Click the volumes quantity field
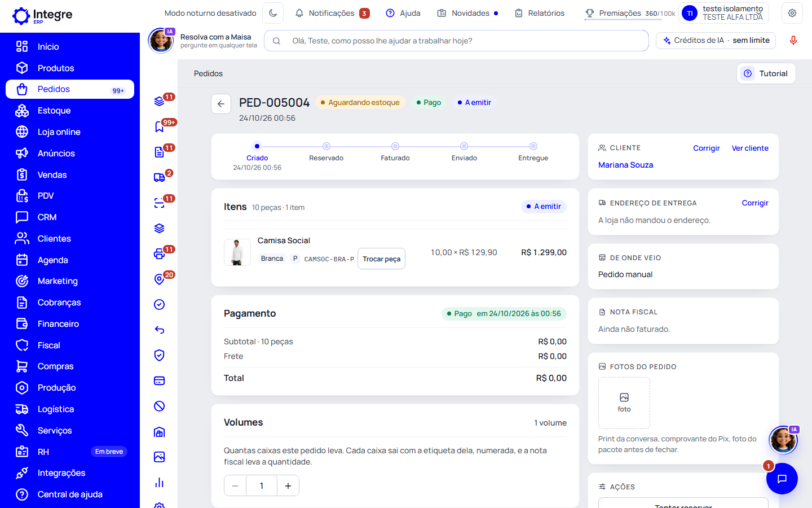812x508 pixels. click(x=262, y=486)
